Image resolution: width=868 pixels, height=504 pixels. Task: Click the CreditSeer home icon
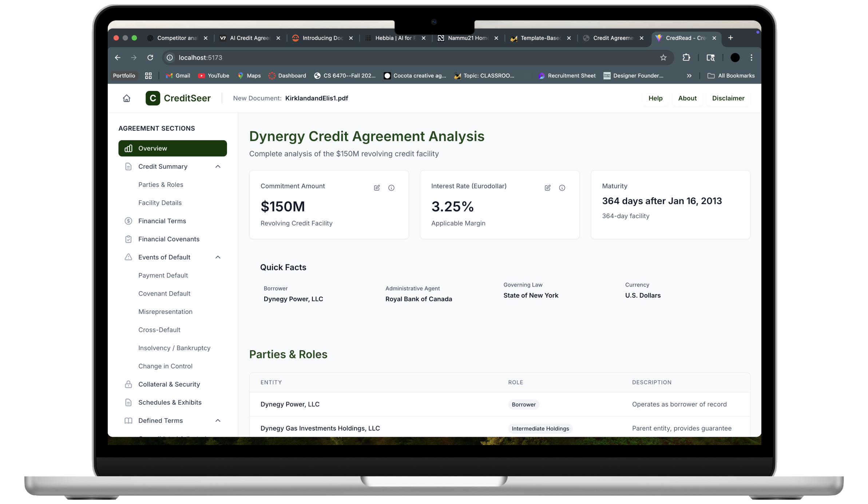pos(126,98)
